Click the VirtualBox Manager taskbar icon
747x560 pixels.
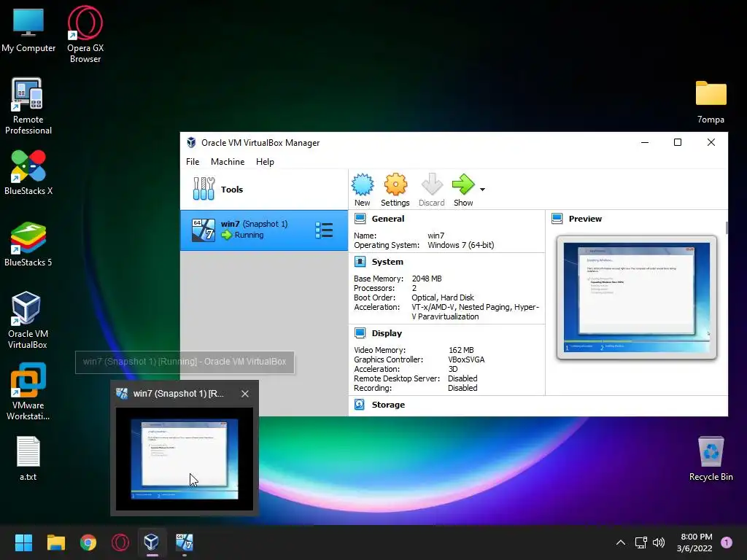point(152,542)
